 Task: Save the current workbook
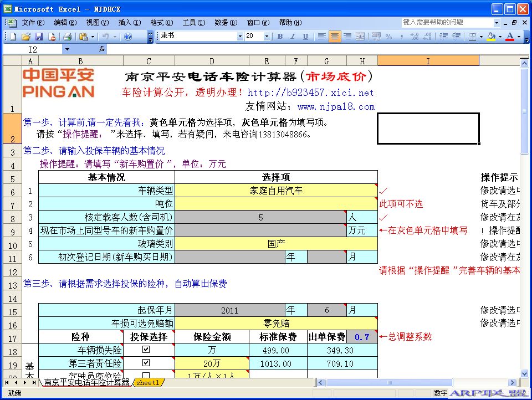[x=40, y=37]
